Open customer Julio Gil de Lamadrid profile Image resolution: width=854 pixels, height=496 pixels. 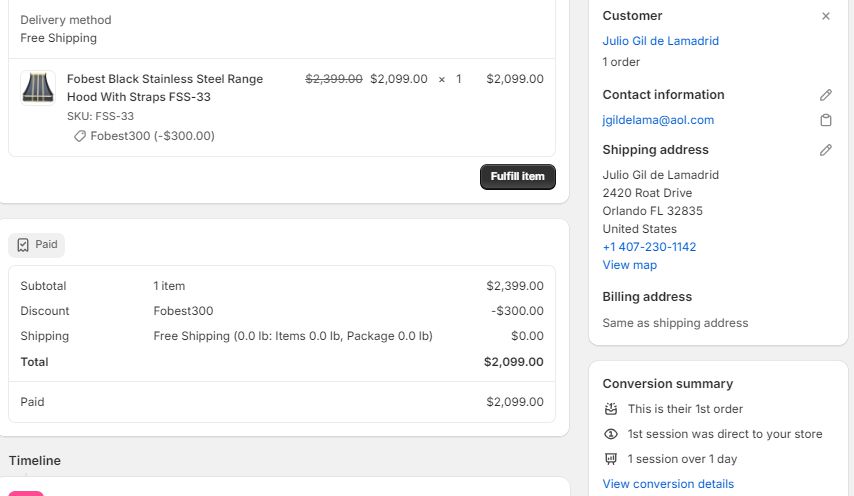pos(660,41)
